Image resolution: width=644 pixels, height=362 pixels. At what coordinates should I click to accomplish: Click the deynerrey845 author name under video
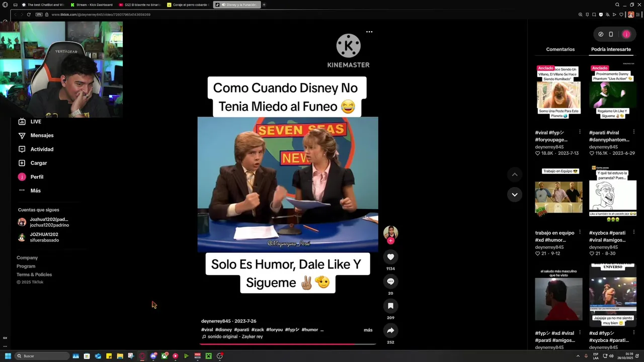pos(216,321)
